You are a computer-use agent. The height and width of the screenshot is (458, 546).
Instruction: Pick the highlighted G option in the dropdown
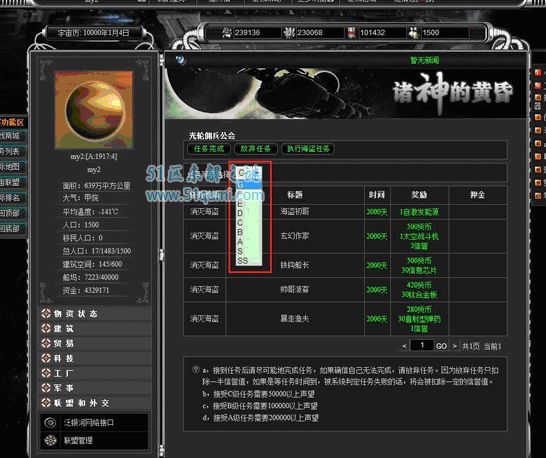[249, 185]
